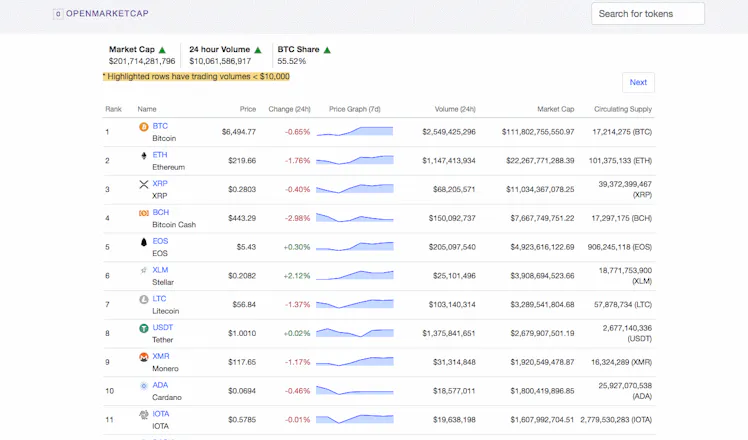748x440 pixels.
Task: Click Bitcoin market cap $111,802,755,550.97
Action: click(538, 132)
